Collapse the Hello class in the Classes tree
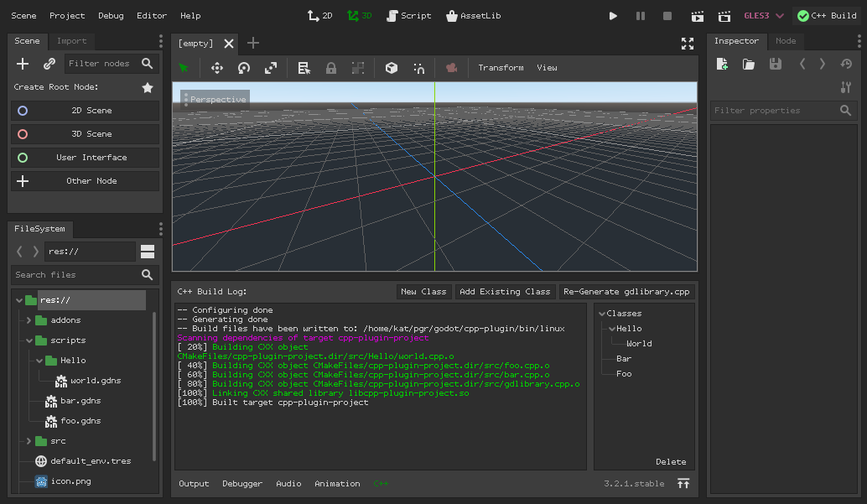Screen dimensions: 867x504 [x=613, y=329]
